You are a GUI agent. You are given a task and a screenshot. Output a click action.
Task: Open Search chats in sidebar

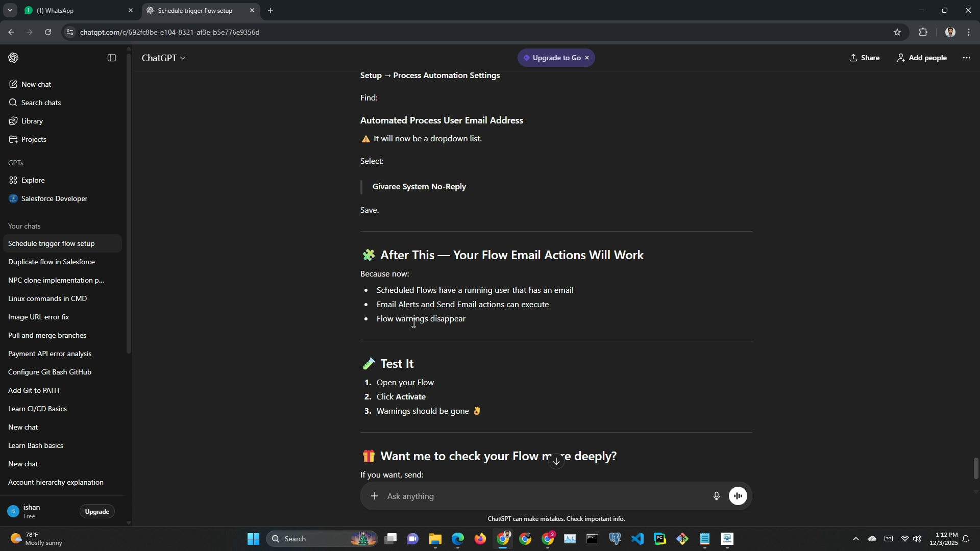(x=41, y=103)
